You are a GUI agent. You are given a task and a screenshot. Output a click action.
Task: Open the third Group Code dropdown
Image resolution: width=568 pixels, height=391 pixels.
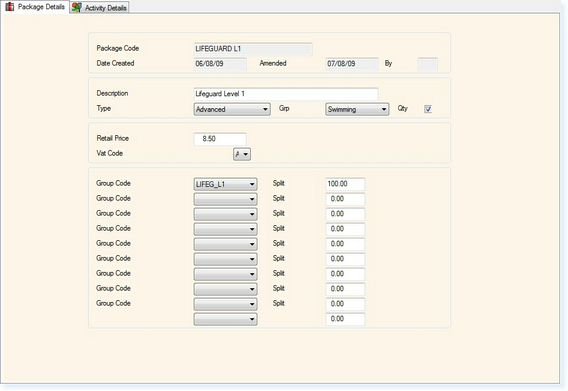(x=226, y=214)
